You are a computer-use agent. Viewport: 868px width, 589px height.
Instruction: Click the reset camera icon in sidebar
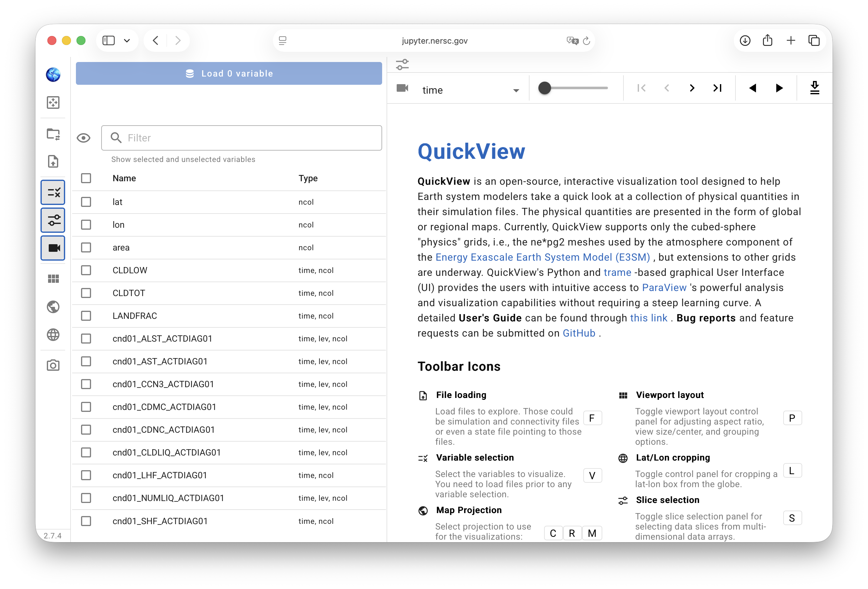pyautogui.click(x=53, y=102)
